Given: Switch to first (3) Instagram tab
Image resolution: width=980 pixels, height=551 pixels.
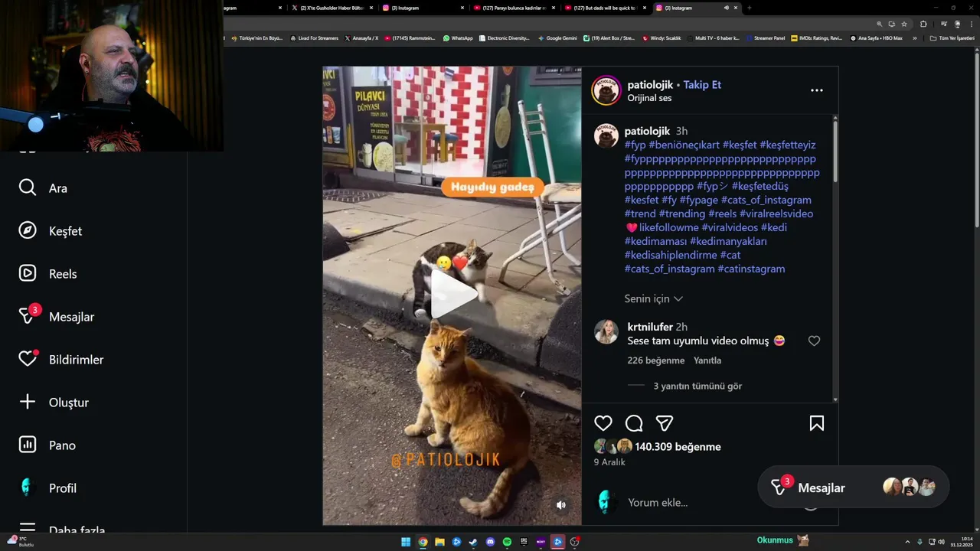Looking at the screenshot, I should 422,8.
